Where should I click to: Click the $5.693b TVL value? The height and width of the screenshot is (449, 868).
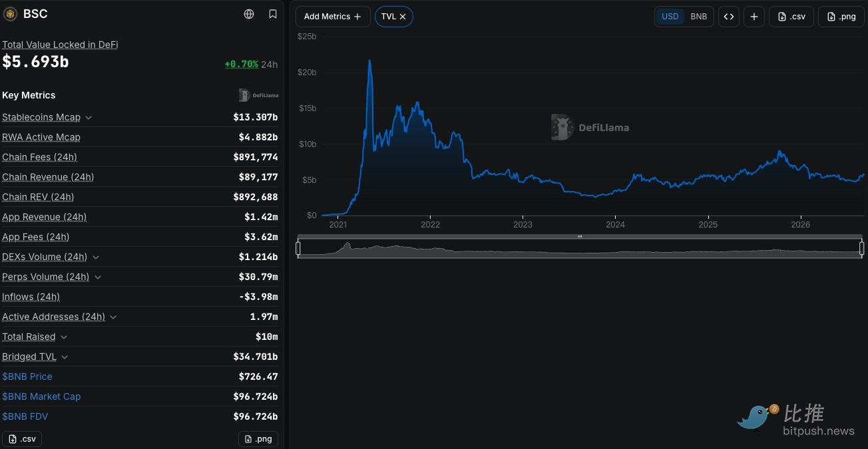35,62
